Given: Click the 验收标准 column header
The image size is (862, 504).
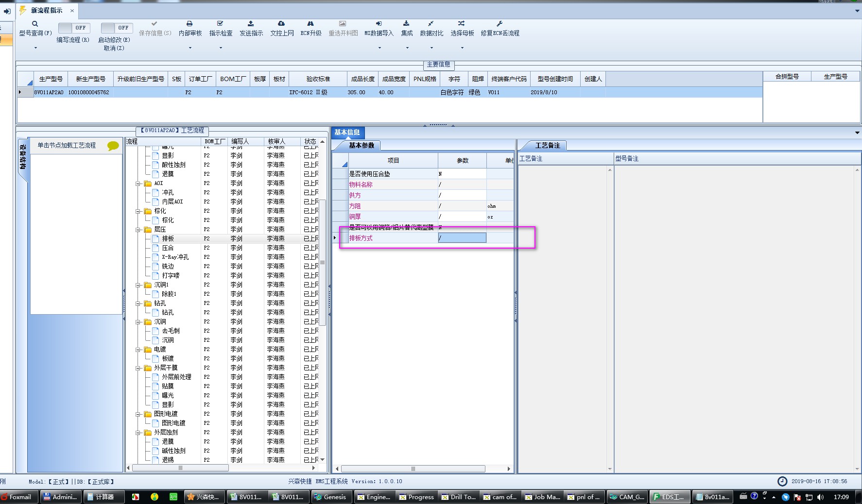Looking at the screenshot, I should (318, 79).
